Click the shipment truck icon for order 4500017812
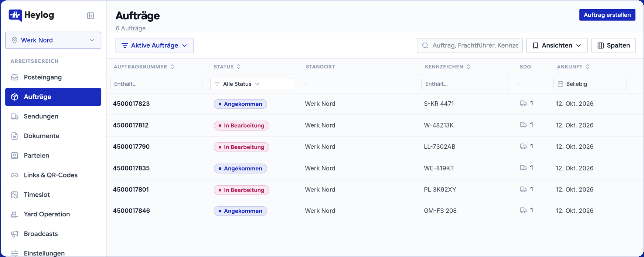Image resolution: width=644 pixels, height=257 pixels. pyautogui.click(x=523, y=125)
